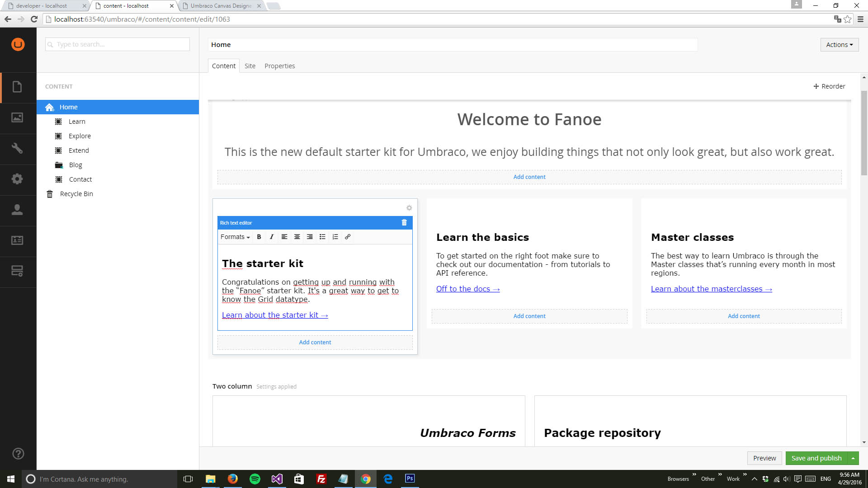Open the Settings wrench section
Image resolution: width=868 pixels, height=488 pixels.
[x=17, y=148]
